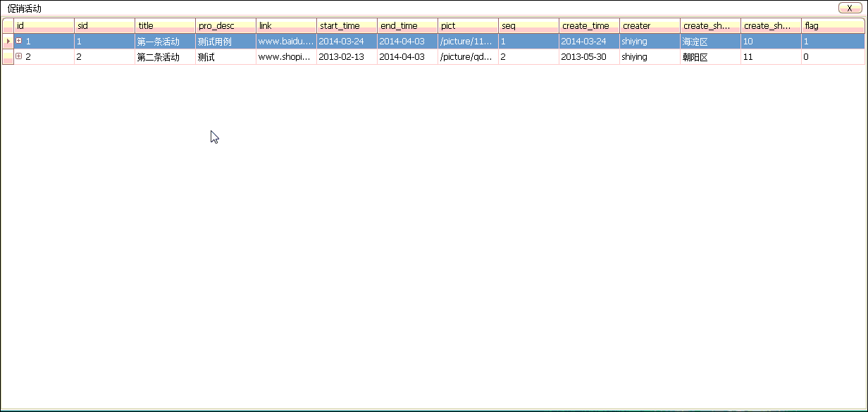Click the flag column header
This screenshot has height=412, width=868.
833,26
